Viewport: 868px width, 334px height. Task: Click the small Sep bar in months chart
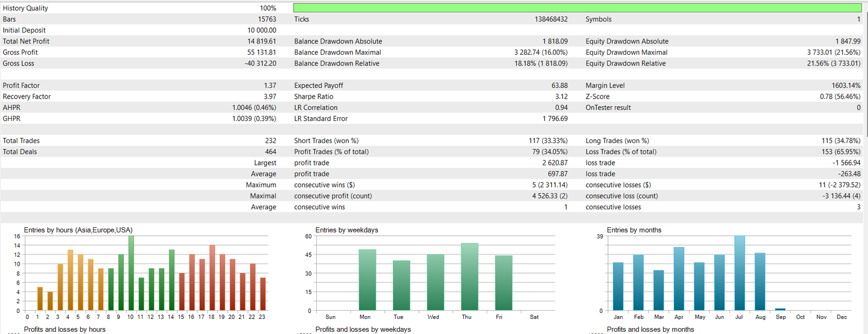pos(780,310)
